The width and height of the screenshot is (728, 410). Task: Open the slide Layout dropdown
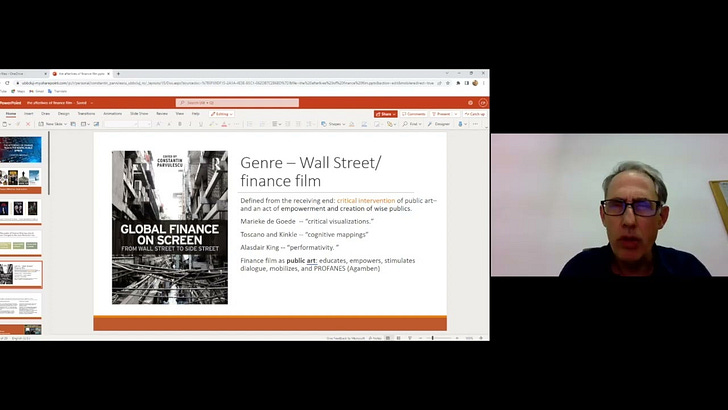click(x=84, y=124)
